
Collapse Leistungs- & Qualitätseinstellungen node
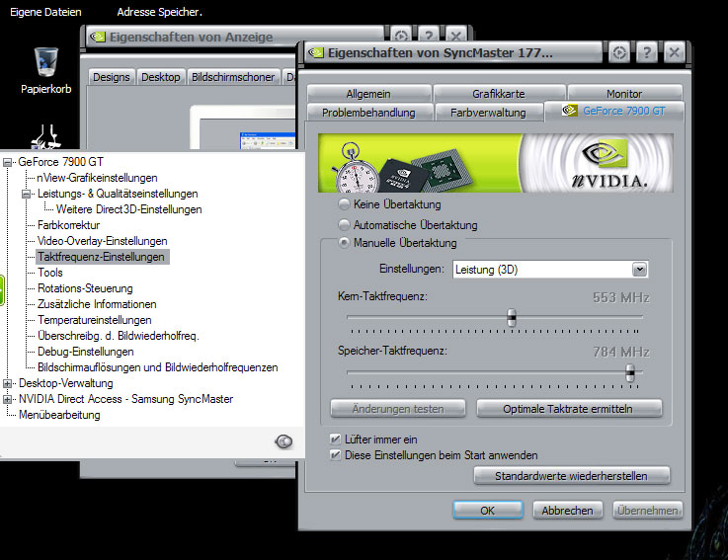[26, 194]
